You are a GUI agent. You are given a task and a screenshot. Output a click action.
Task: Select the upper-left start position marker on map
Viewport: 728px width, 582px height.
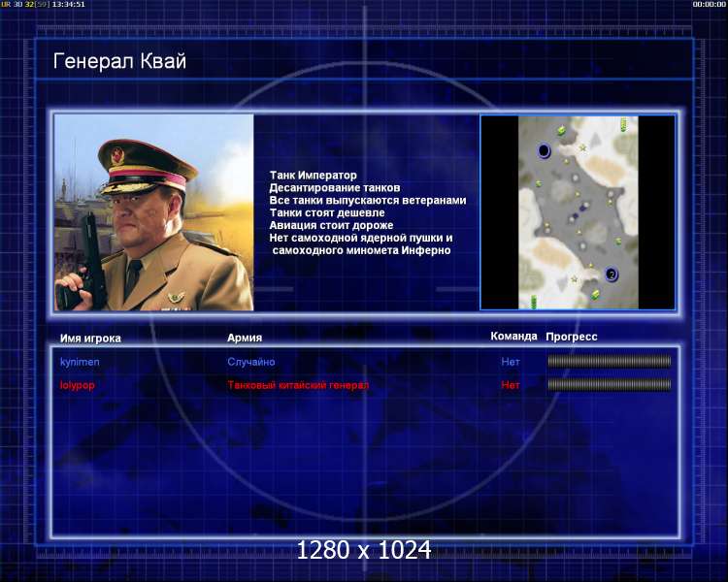coord(544,151)
